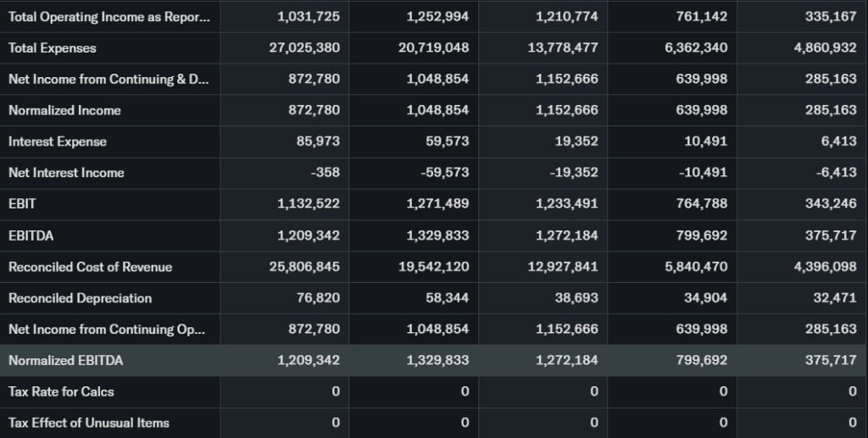Select the Tax Effect of Unusual Items label

(88, 423)
